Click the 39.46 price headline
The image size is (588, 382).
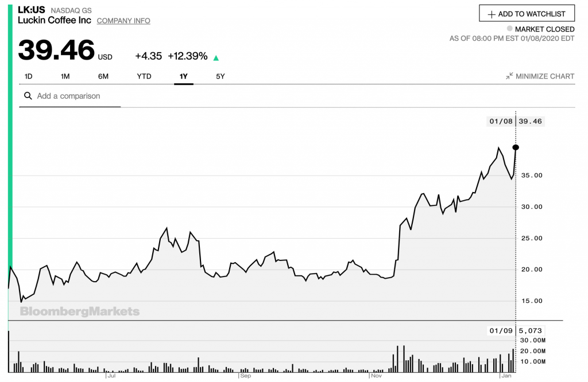tap(56, 50)
